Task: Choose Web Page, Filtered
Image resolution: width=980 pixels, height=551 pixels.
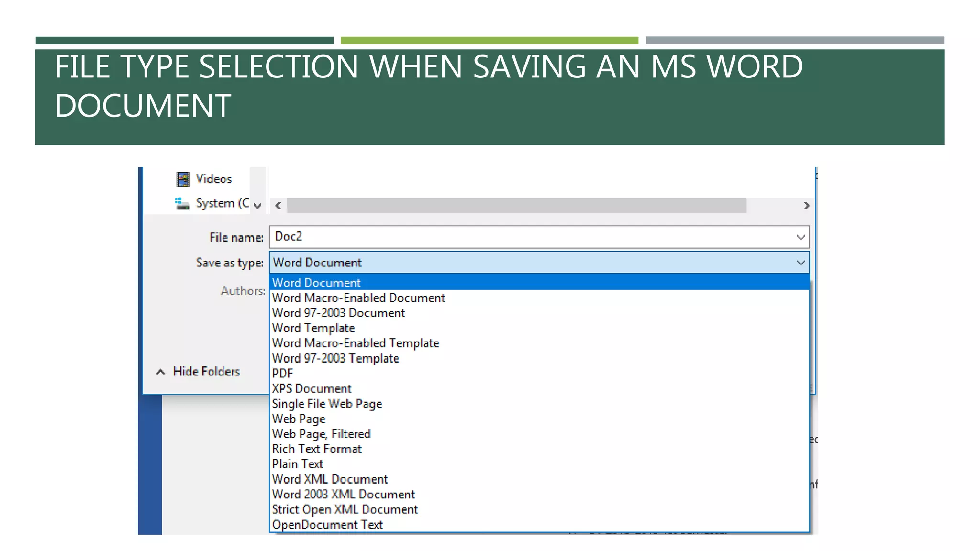Action: (x=539, y=434)
